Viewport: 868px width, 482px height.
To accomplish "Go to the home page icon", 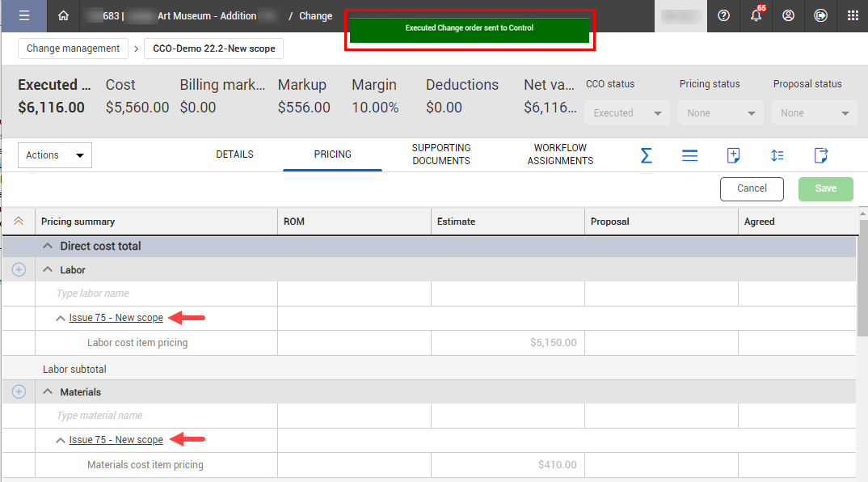I will 64,16.
